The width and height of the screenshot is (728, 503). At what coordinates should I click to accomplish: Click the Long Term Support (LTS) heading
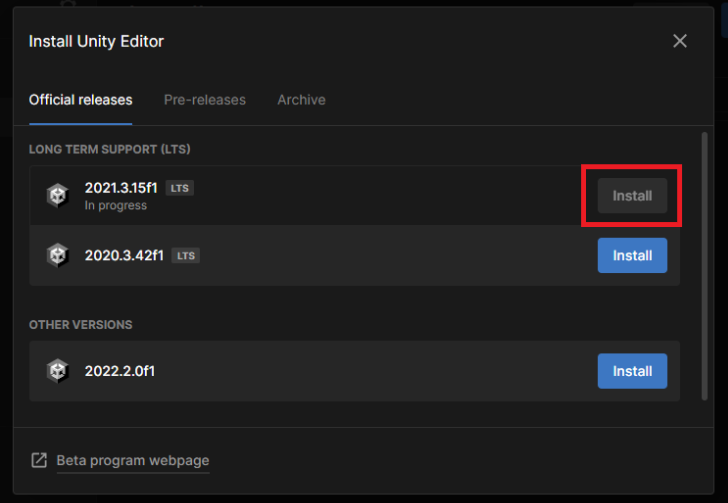(x=110, y=149)
